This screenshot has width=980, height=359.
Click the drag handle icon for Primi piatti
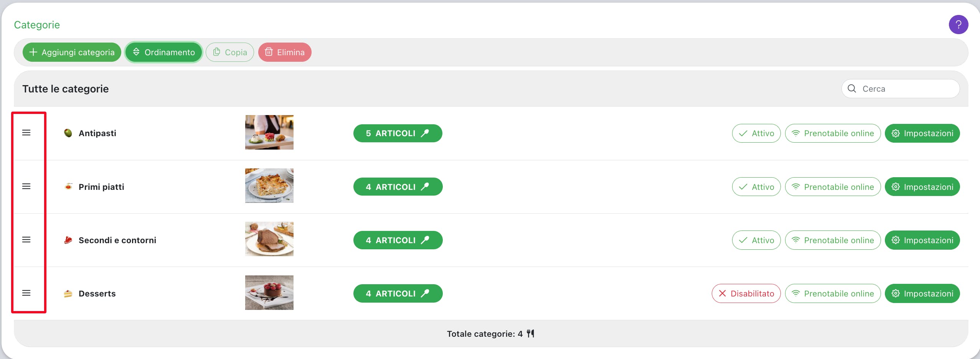click(x=26, y=186)
